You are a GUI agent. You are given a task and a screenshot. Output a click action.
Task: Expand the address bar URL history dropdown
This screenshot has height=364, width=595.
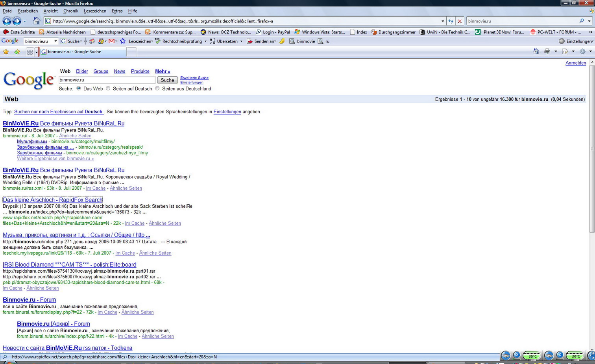pyautogui.click(x=443, y=21)
